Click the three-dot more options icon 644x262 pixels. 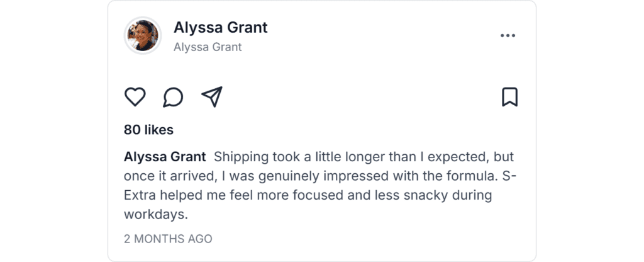(508, 36)
